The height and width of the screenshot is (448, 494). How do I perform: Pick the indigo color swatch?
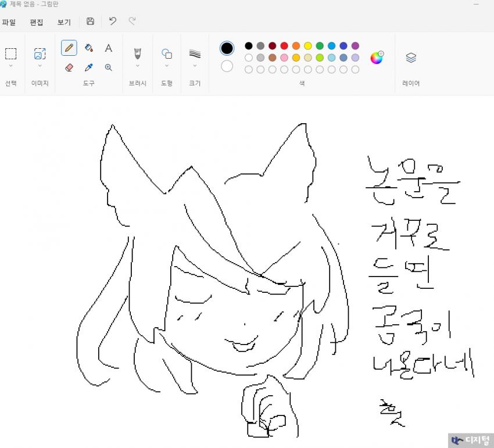point(343,46)
